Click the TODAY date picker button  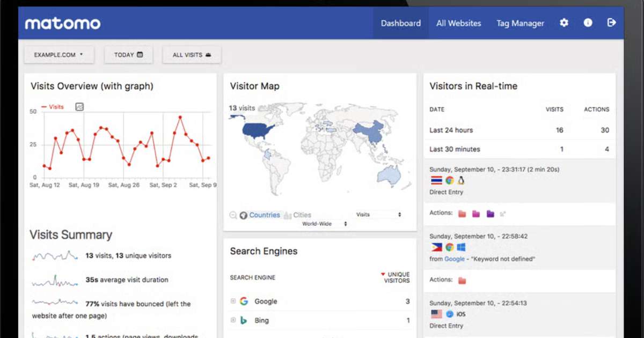128,55
